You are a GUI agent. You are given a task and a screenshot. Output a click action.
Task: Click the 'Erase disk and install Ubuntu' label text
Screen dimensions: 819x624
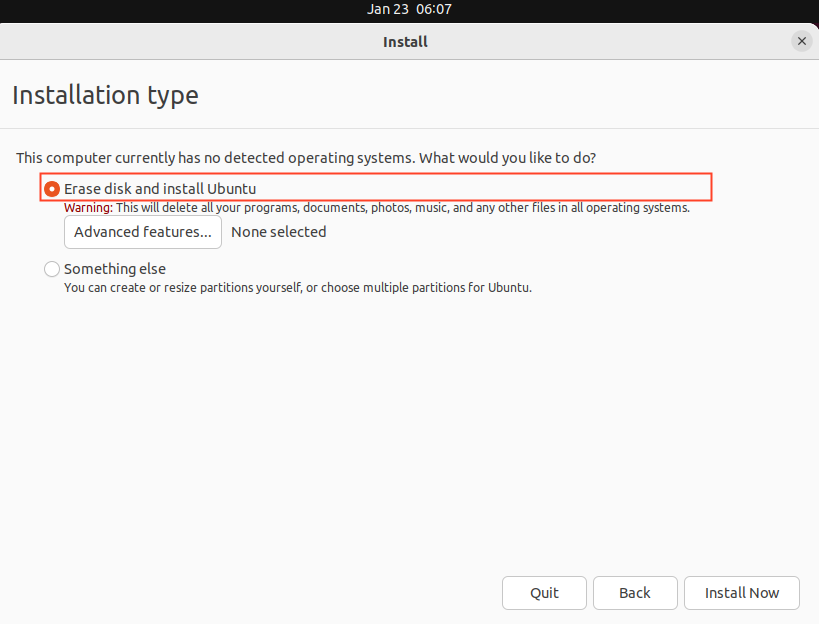[160, 188]
